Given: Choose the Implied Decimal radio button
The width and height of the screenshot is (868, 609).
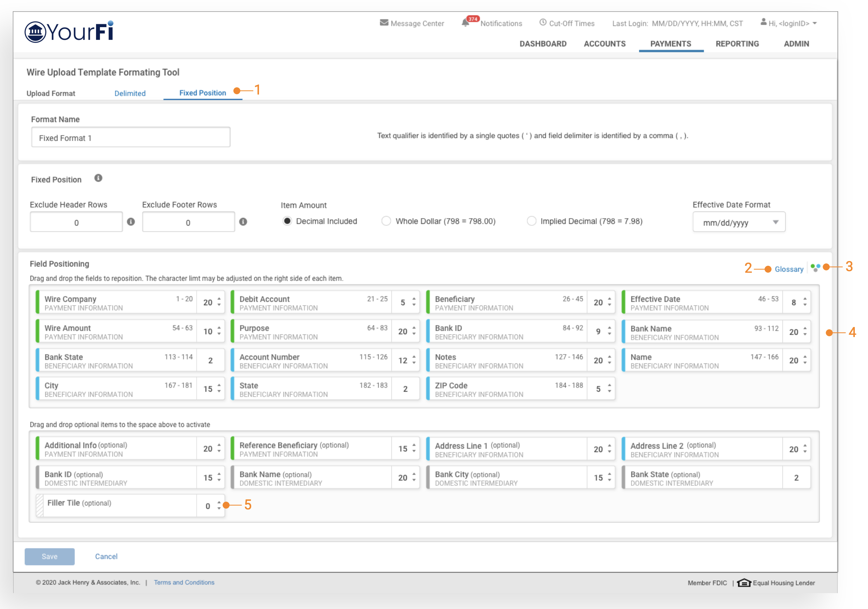Looking at the screenshot, I should click(532, 221).
